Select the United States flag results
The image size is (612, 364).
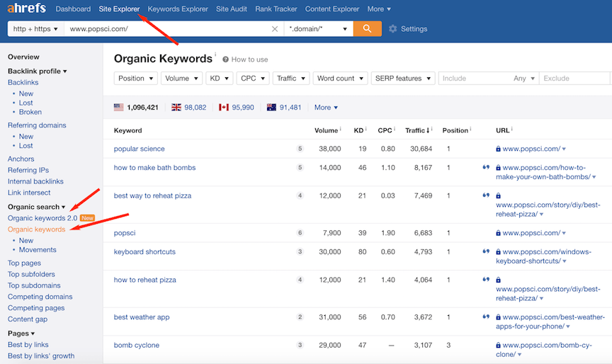[118, 108]
